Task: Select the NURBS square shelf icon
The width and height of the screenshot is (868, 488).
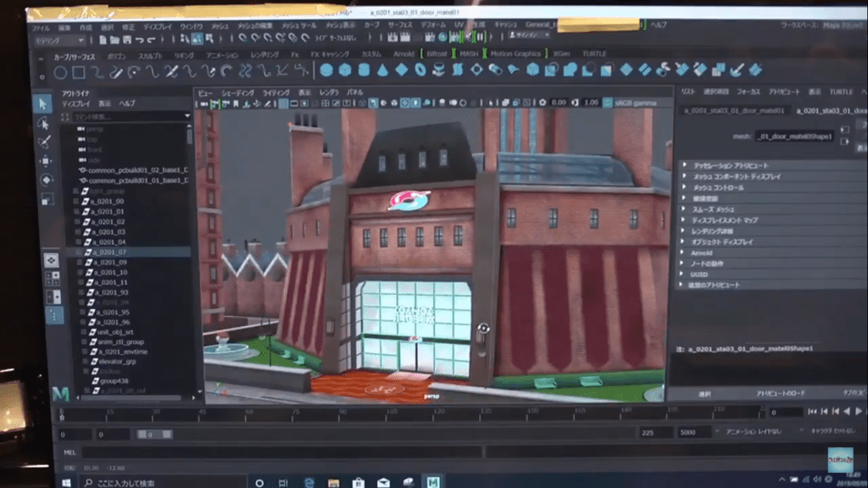Action: (79, 72)
